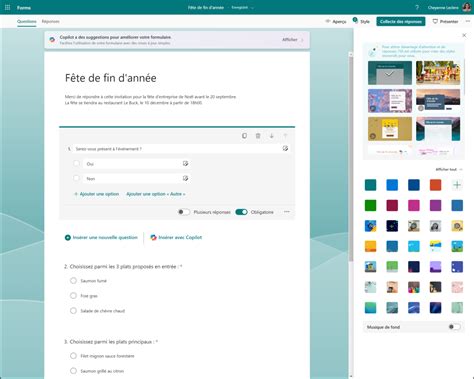Switch to the Questions tab
Screen dimensions: 474x379
(27, 21)
